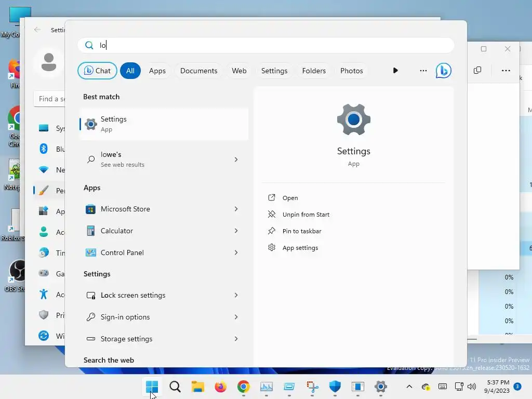Click the Windows Start button on taskbar
Viewport: 532px width, 399px height.
152,387
